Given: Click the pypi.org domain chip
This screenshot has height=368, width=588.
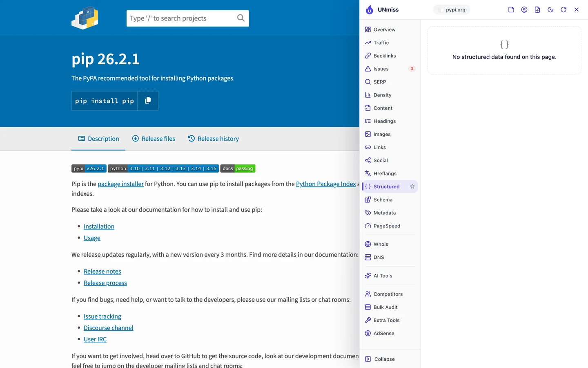Looking at the screenshot, I should 452,10.
